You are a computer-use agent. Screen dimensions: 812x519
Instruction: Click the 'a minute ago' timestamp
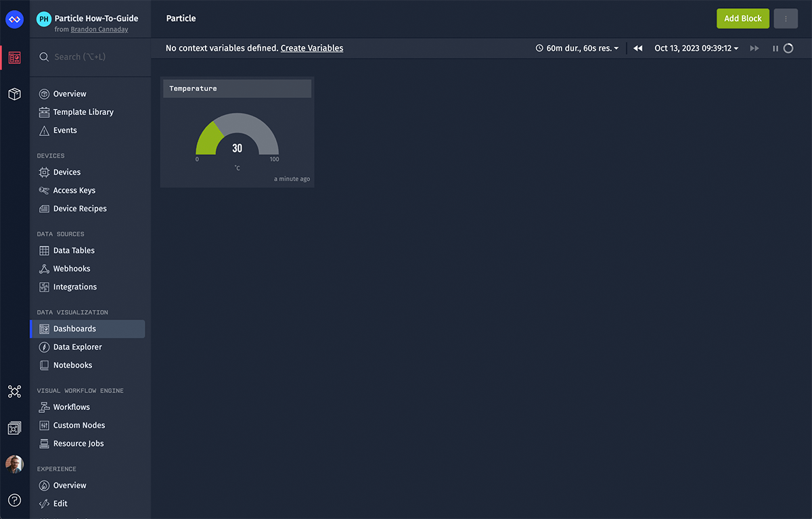(292, 179)
